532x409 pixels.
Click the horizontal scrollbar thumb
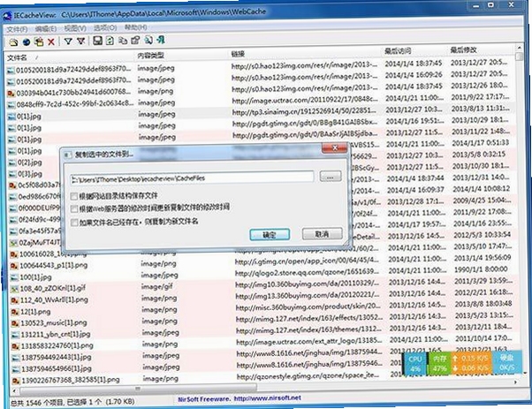139,389
